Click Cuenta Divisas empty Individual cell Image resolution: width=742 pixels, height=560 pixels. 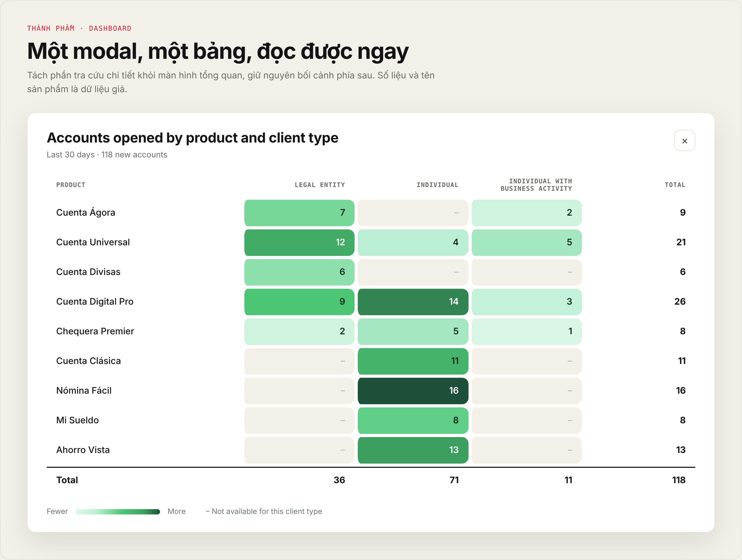413,272
